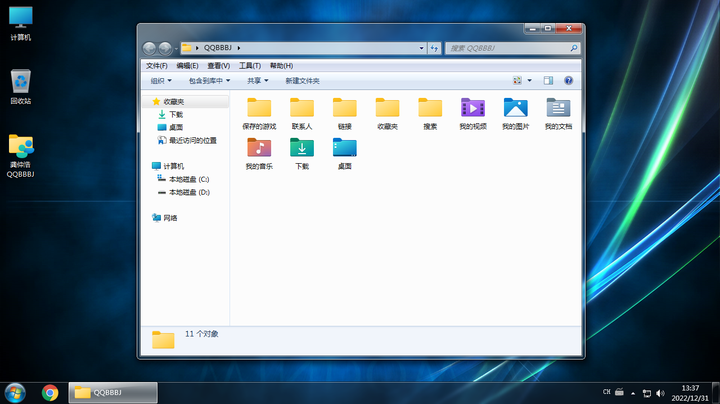This screenshot has width=720, height=404.
Task: Select 收藏夹 in the navigation pane
Action: click(185, 101)
